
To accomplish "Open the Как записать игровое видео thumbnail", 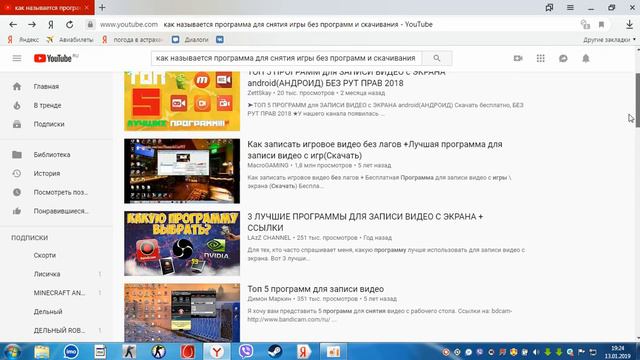I will click(x=182, y=171).
